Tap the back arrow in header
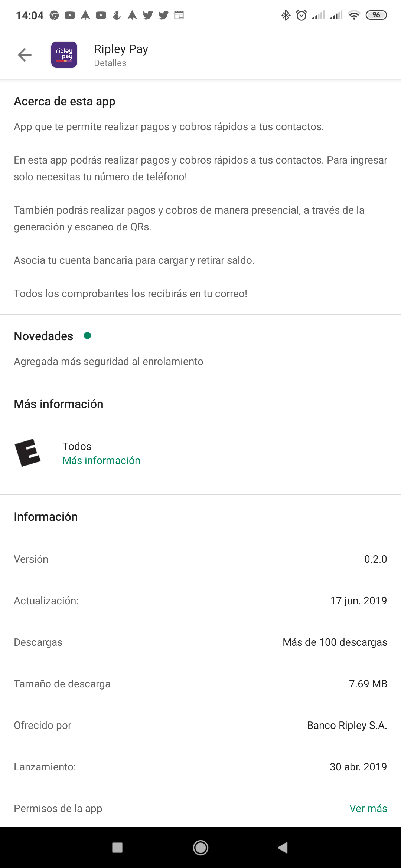401x868 pixels. coord(25,55)
